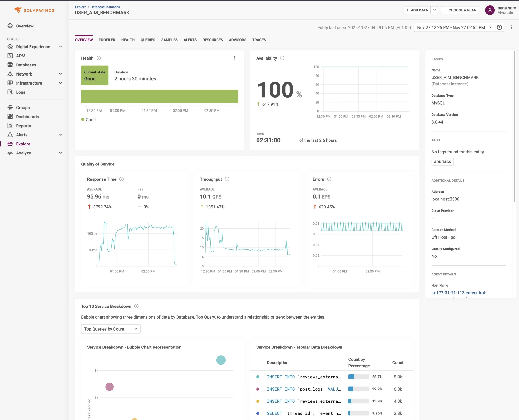Viewport: 519px width, 420px height.
Task: Show Top 10 Service Breakdown info icon
Action: 137,306
